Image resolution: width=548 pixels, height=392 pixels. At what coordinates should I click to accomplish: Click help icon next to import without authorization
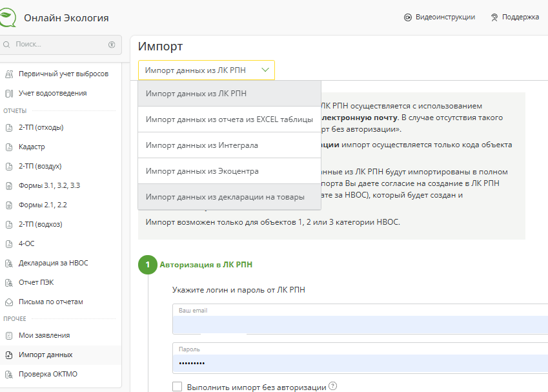point(333,387)
